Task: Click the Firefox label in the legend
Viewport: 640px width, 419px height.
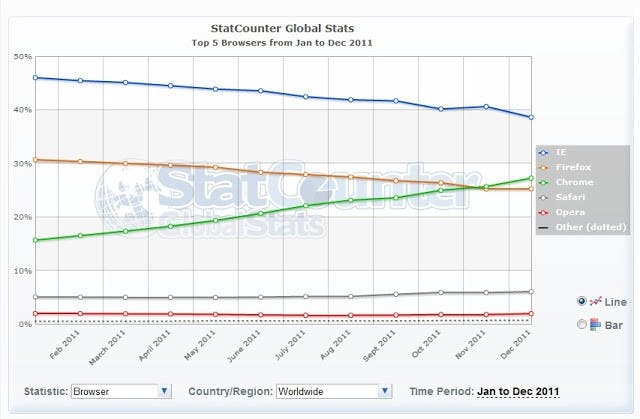Action: (573, 168)
